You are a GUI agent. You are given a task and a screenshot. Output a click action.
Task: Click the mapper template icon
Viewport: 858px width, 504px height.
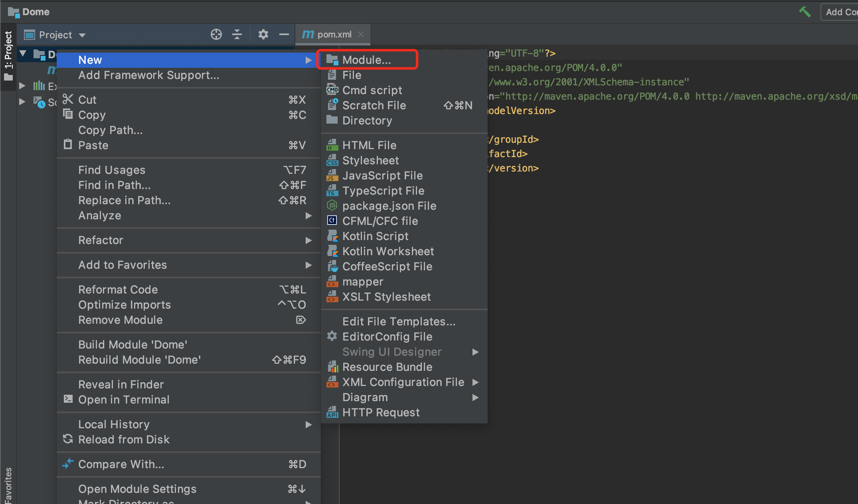332,281
